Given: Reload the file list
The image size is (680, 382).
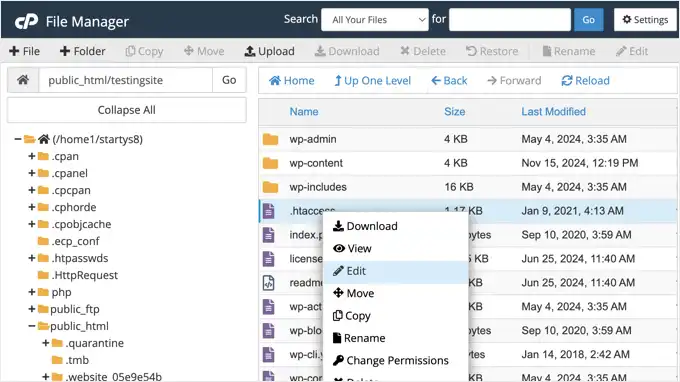Looking at the screenshot, I should pos(585,81).
